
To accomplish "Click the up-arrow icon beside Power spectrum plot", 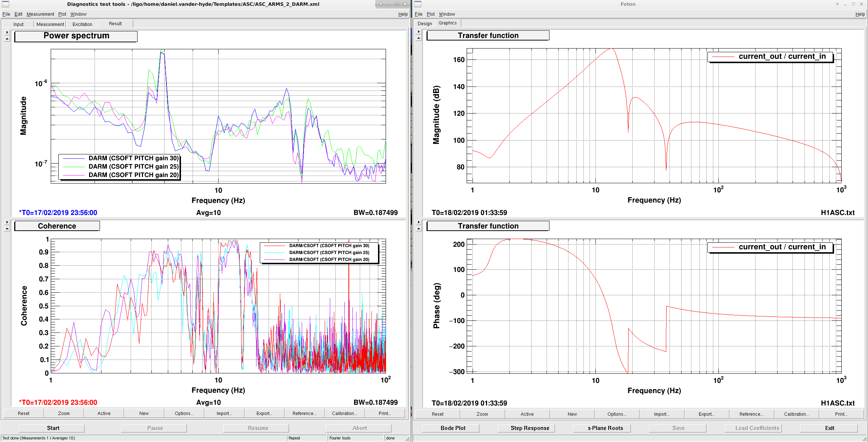I will tap(7, 39).
